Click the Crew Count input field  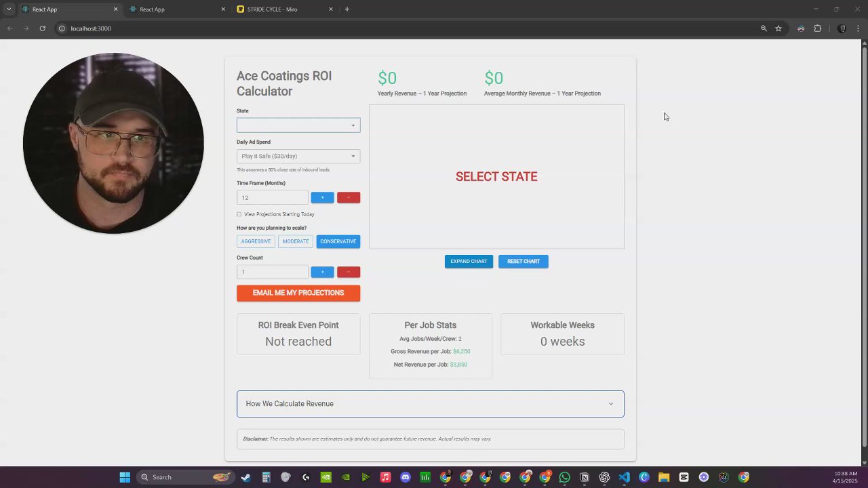click(272, 272)
